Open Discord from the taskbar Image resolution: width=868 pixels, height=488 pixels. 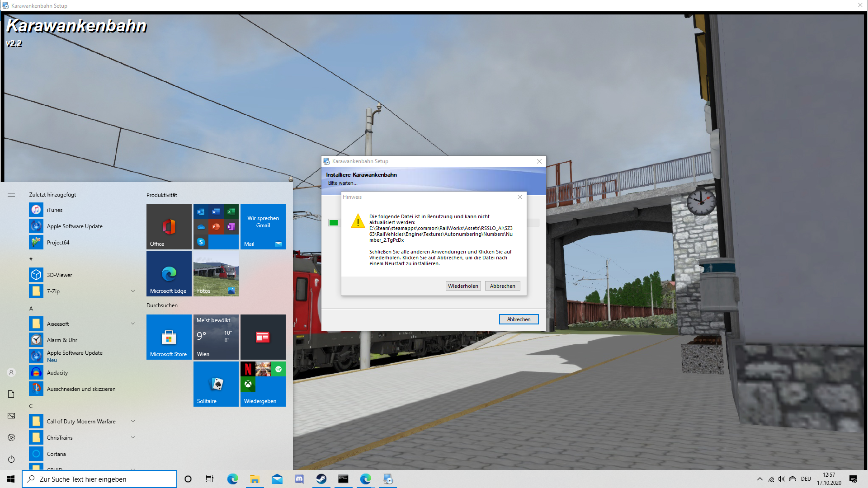tap(299, 479)
